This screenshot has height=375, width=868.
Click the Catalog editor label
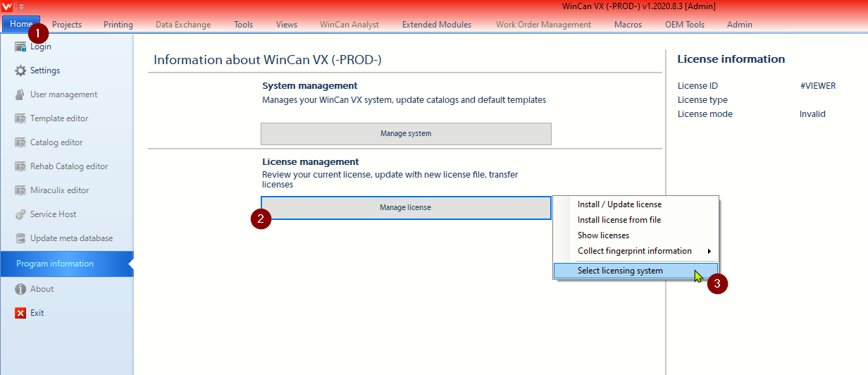coord(56,142)
